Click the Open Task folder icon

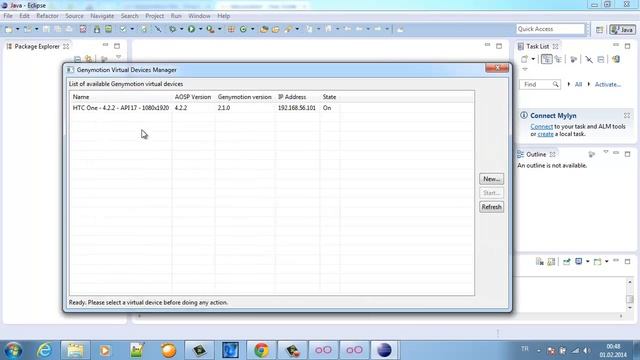point(276,29)
